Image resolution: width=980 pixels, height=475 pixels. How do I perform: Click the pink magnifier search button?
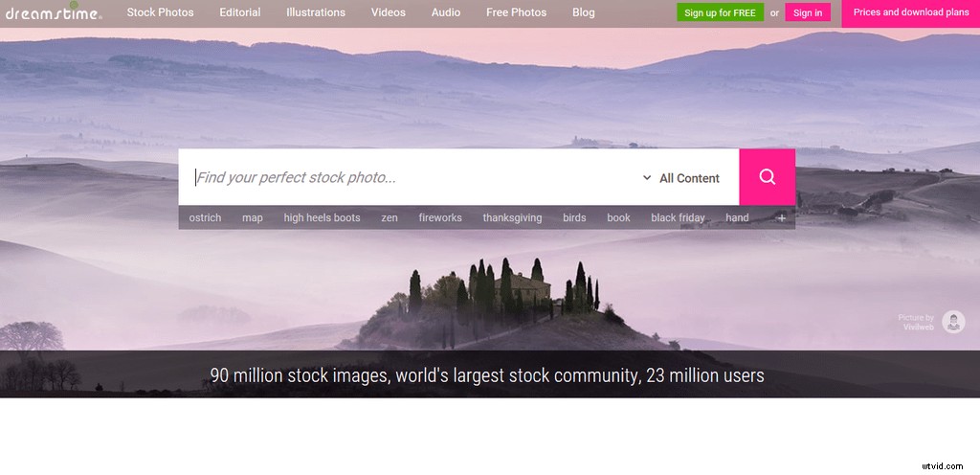pos(767,177)
